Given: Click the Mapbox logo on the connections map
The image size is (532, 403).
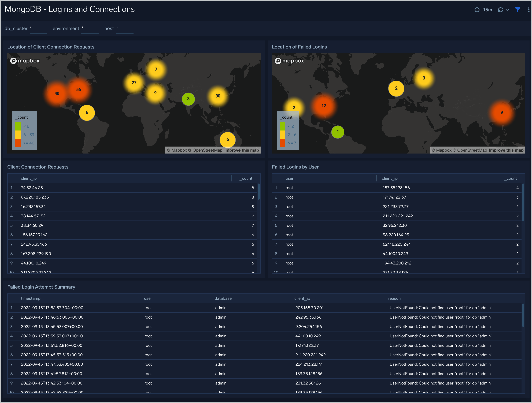Looking at the screenshot, I should coord(25,61).
